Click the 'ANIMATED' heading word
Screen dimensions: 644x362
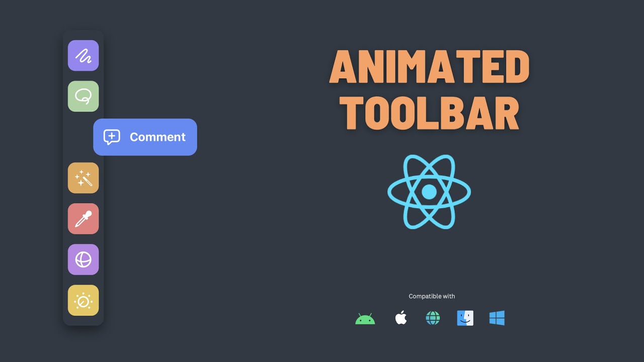point(429,67)
